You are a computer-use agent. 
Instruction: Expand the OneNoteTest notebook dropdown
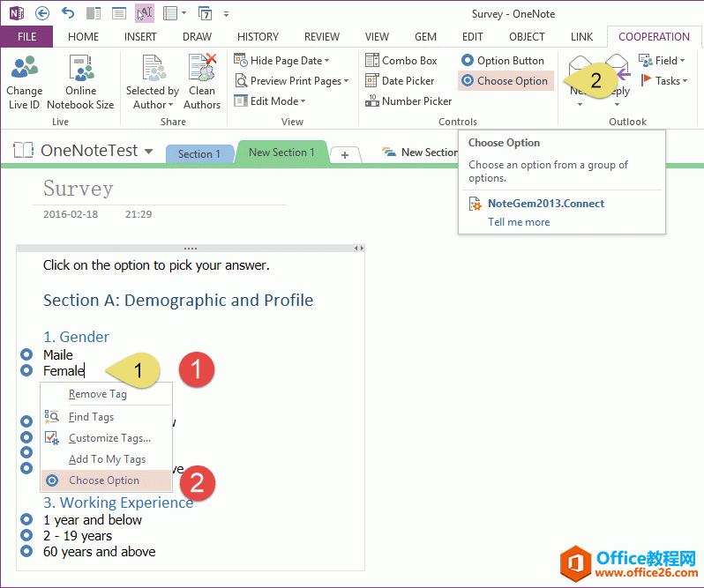(x=148, y=151)
